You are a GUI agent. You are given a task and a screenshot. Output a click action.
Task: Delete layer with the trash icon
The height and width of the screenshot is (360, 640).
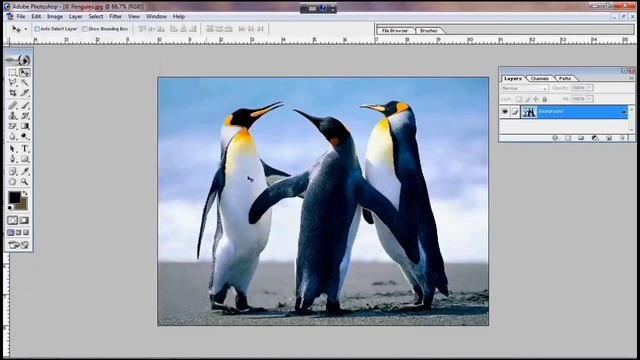click(x=622, y=138)
